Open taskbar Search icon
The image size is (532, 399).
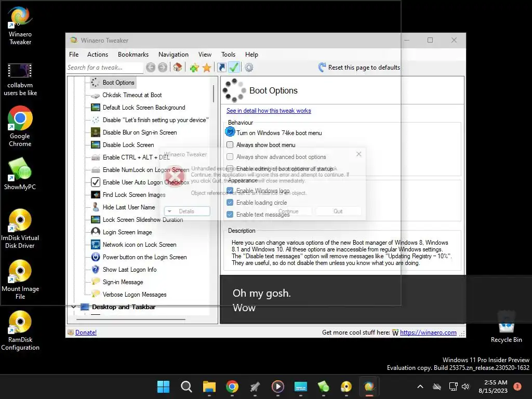click(x=187, y=387)
